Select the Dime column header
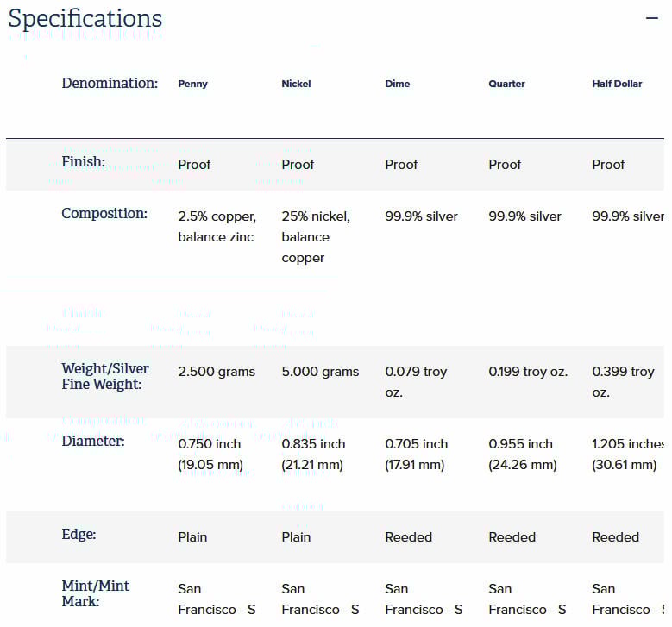The height and width of the screenshot is (627, 672). coord(398,84)
